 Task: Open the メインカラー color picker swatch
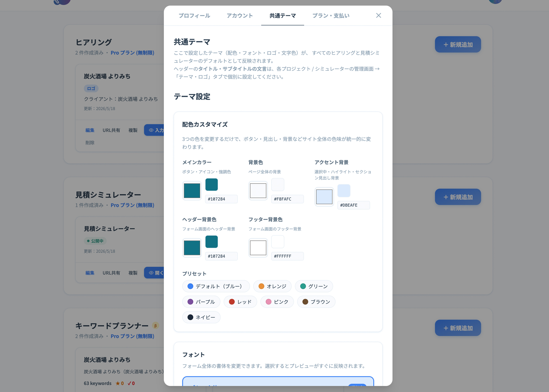click(x=192, y=191)
